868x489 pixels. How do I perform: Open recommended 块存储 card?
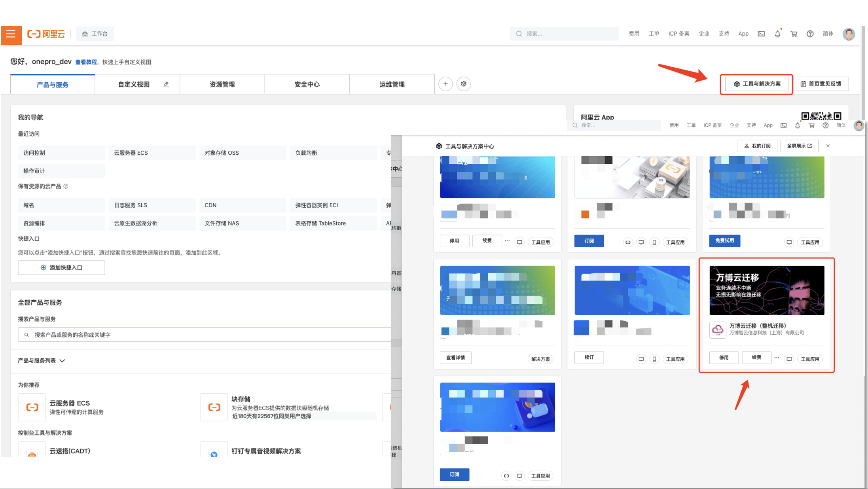coord(289,407)
